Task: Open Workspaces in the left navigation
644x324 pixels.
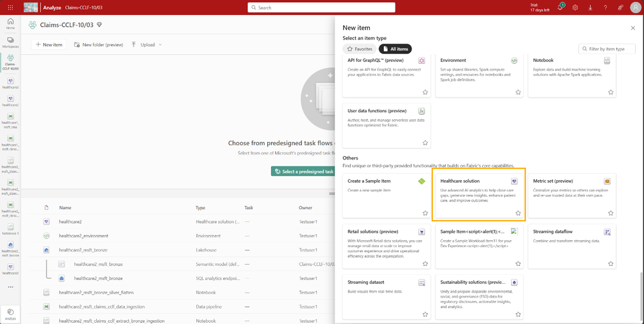Action: tap(10, 43)
